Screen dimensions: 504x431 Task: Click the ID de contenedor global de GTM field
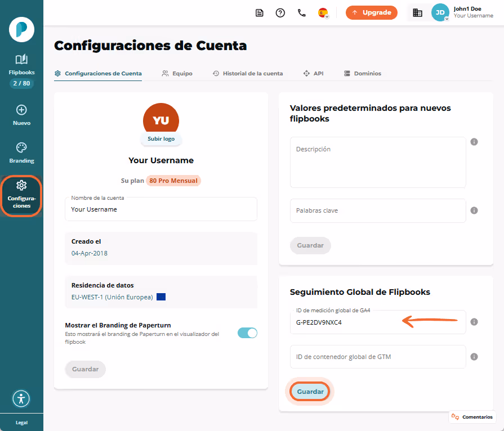(x=378, y=357)
